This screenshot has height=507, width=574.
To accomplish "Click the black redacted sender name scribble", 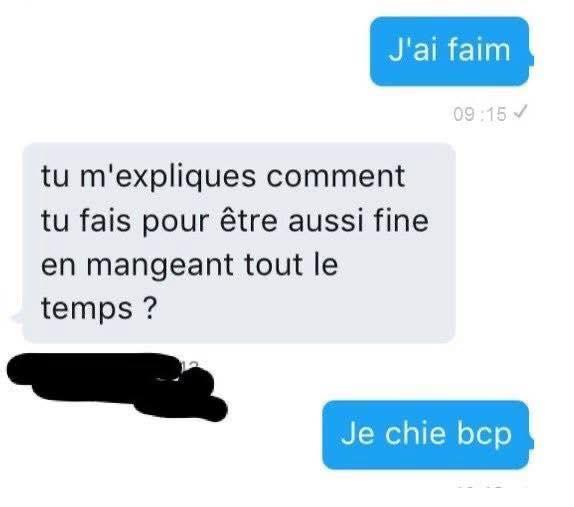I will [117, 387].
